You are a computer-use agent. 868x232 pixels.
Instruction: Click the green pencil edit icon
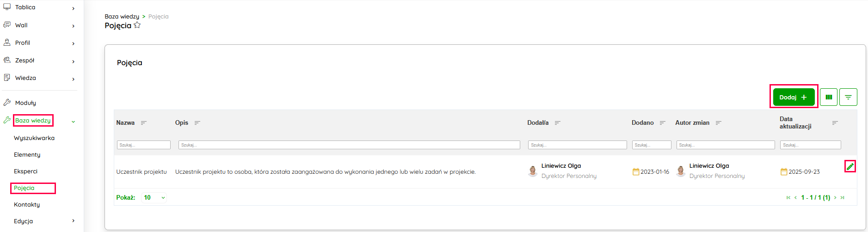click(850, 166)
